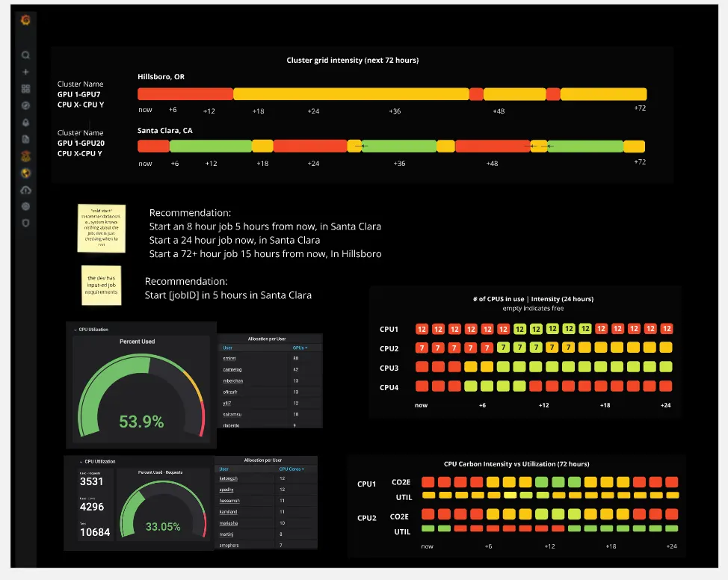Open user link sairamsu

(232, 415)
